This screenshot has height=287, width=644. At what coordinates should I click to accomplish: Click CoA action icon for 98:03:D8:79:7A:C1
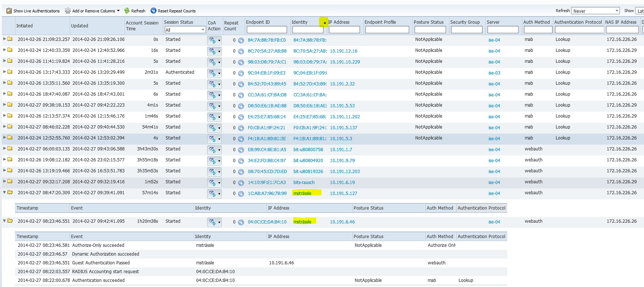coord(213,62)
